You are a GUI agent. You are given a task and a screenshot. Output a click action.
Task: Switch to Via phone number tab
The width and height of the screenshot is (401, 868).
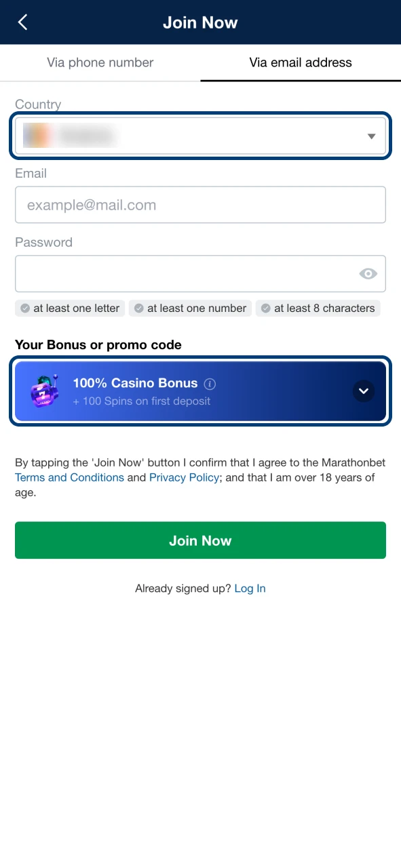pyautogui.click(x=100, y=63)
